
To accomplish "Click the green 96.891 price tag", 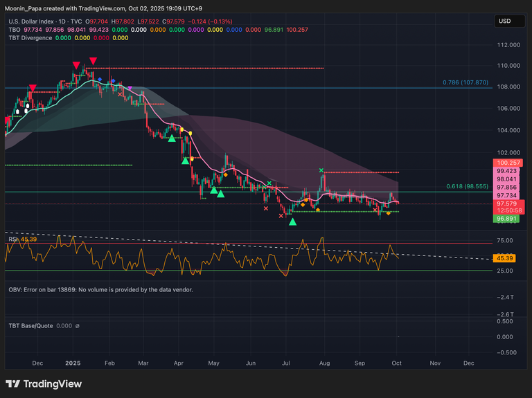I will pyautogui.click(x=505, y=219).
